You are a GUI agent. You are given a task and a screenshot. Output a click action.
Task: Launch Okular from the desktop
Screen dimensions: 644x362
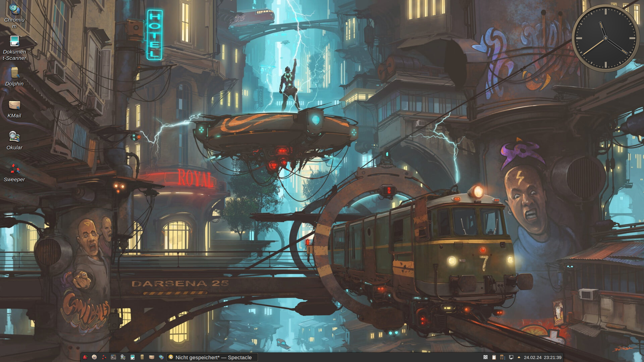pos(14,138)
